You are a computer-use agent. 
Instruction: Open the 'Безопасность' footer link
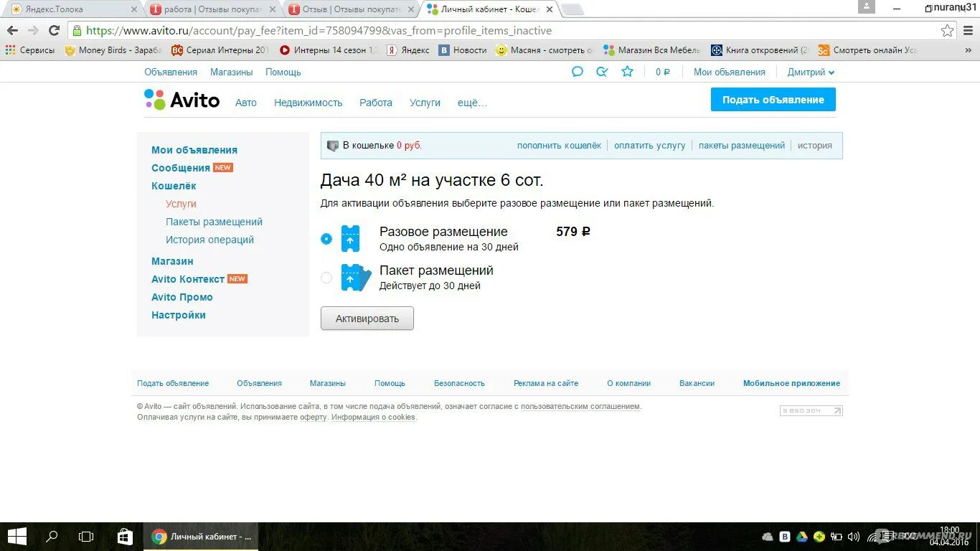tap(459, 383)
